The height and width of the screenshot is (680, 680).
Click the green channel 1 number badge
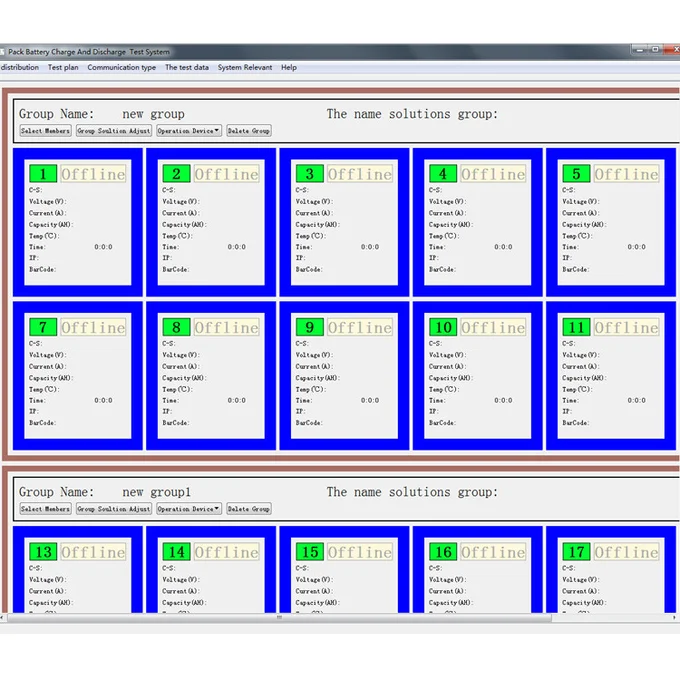(43, 174)
